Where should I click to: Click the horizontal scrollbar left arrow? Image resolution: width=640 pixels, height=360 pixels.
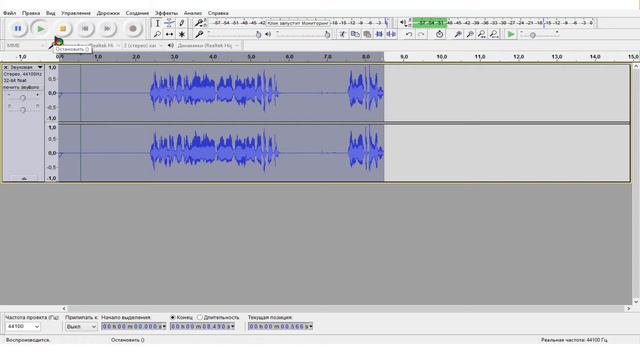pyautogui.click(x=64, y=309)
